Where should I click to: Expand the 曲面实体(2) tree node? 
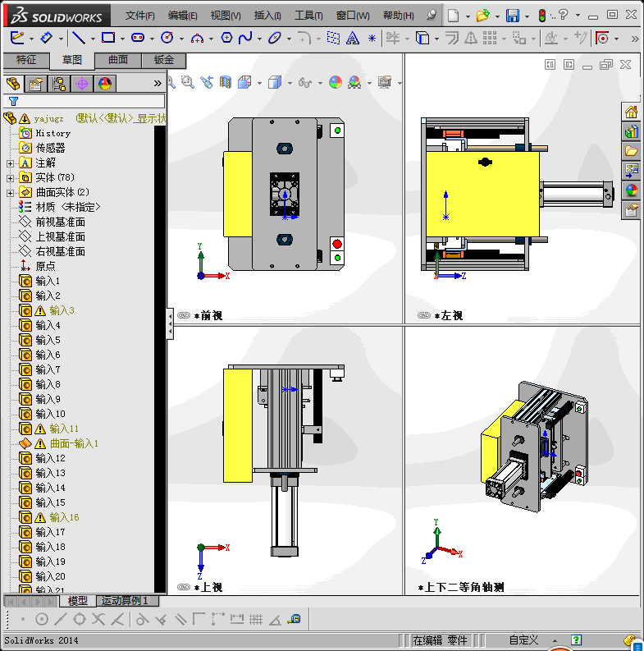click(x=11, y=193)
